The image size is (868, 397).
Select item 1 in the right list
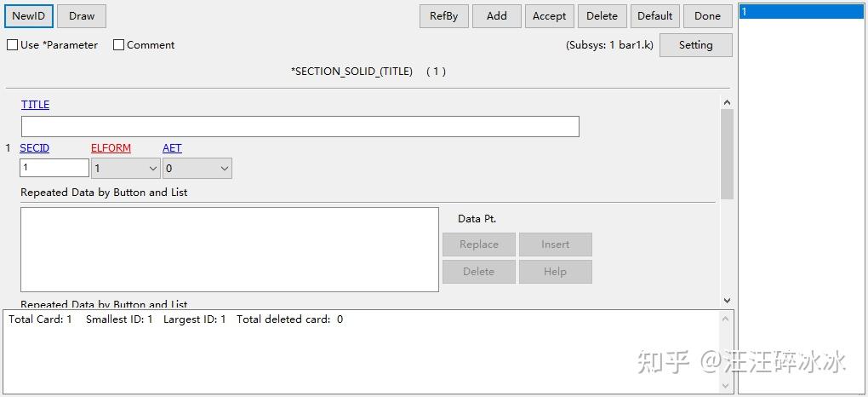coord(800,12)
